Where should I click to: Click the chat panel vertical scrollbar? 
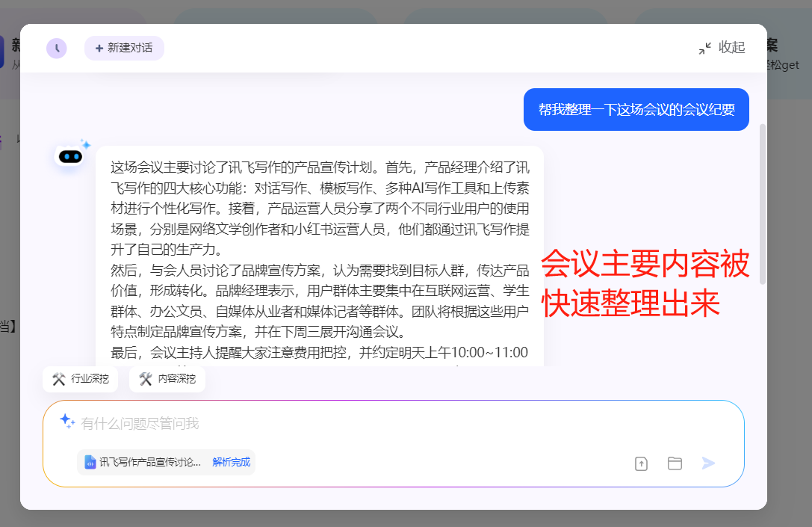(762, 203)
